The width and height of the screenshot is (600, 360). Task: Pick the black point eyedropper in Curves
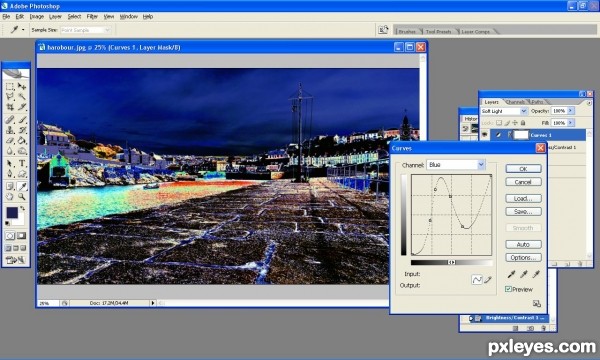[x=511, y=274]
